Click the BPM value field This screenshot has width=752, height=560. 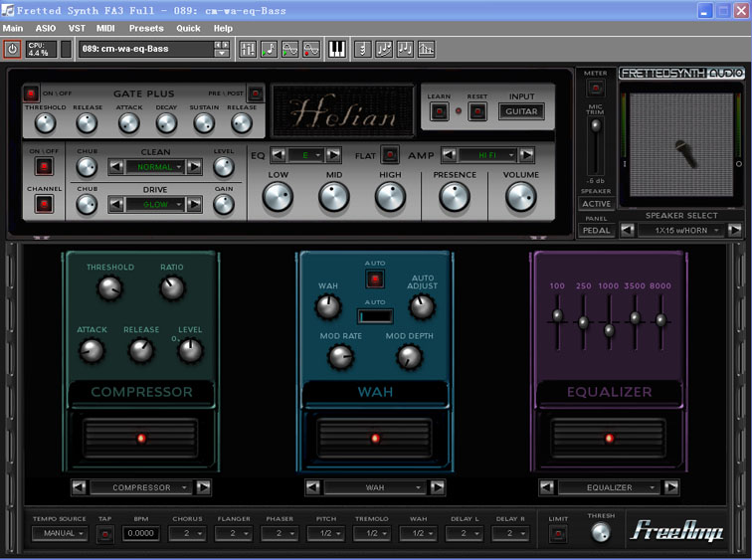point(140,533)
